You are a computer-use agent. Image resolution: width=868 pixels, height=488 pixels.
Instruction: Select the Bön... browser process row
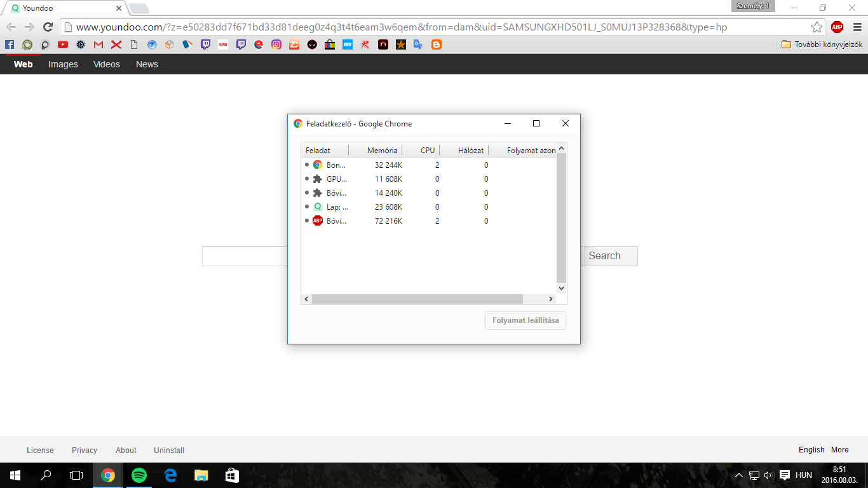click(429, 165)
